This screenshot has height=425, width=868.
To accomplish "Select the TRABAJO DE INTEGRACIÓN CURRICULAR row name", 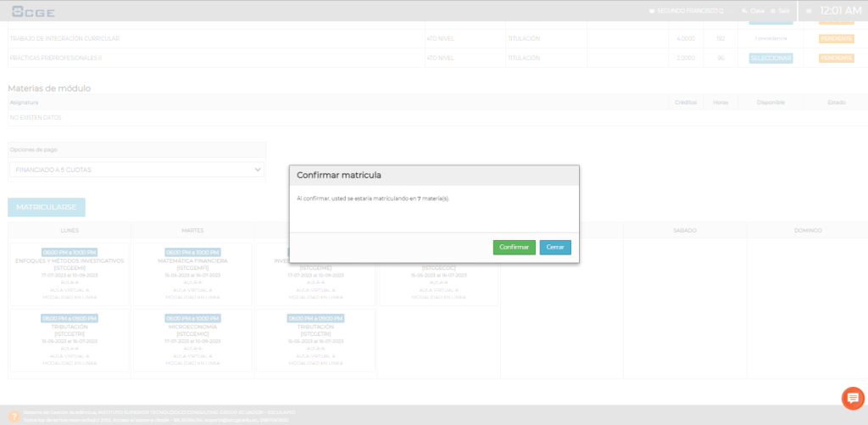I will pos(64,39).
